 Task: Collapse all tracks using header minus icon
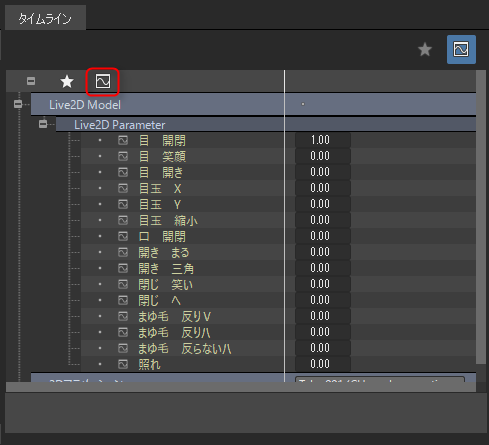coord(31,81)
